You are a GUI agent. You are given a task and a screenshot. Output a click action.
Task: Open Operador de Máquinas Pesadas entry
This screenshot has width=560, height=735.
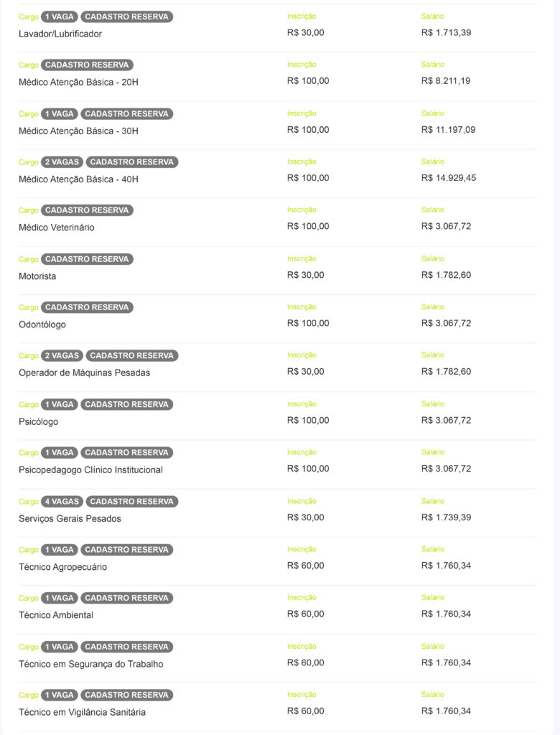85,373
